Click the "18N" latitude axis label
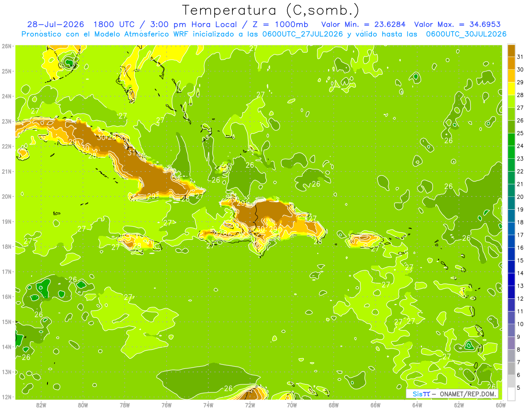Image resolution: width=532 pixels, height=411 pixels. tap(7, 247)
